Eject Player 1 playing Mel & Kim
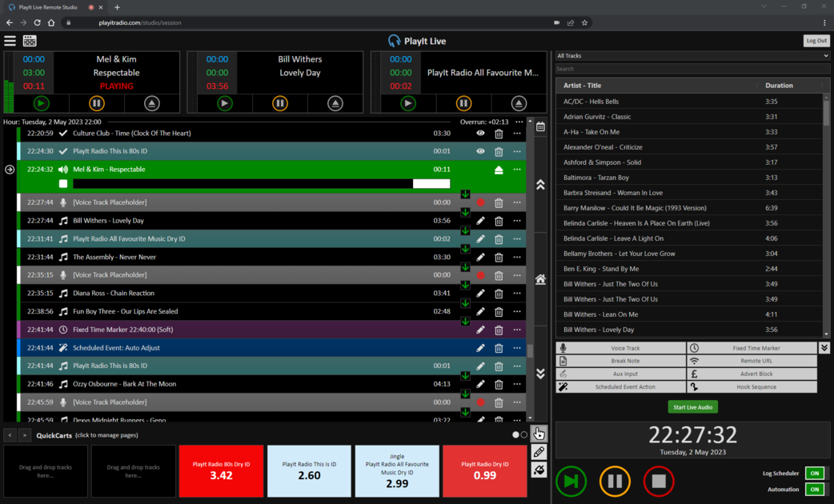 (151, 103)
